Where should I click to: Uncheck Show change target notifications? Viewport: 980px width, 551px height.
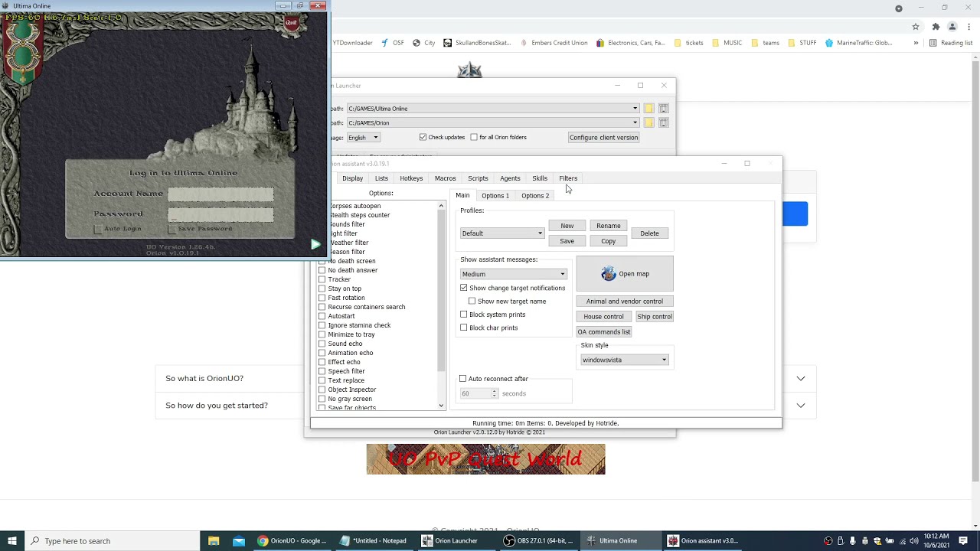point(464,289)
